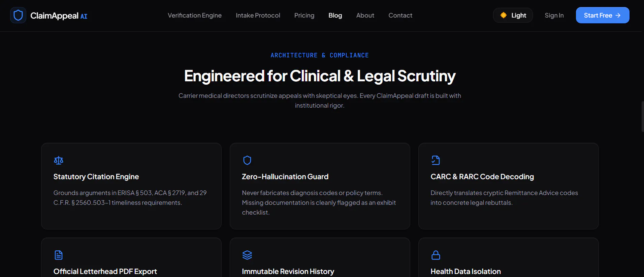Open Verification Engine in the navigation
This screenshot has height=277, width=644.
pyautogui.click(x=195, y=15)
